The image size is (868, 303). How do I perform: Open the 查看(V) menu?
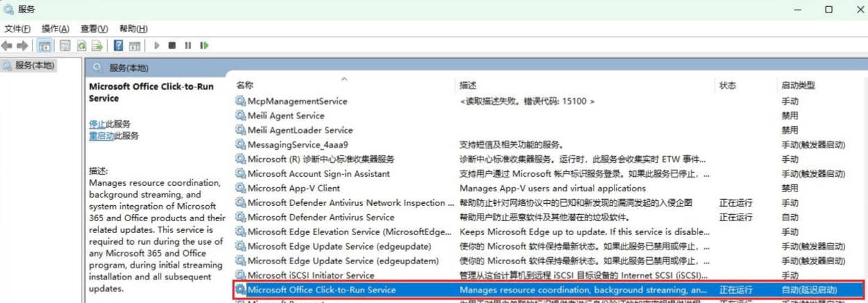(94, 28)
